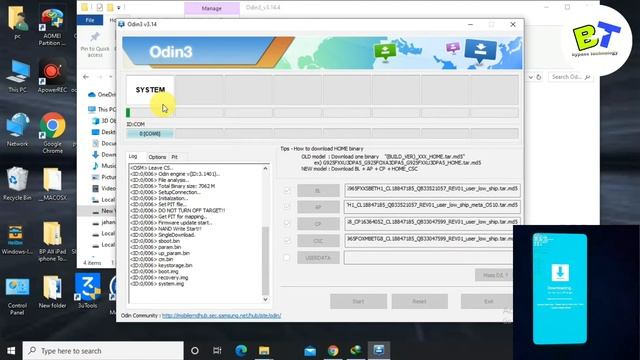The width and height of the screenshot is (640, 360).
Task: Expand the Explorer address bar dropdown
Action: click(x=530, y=77)
